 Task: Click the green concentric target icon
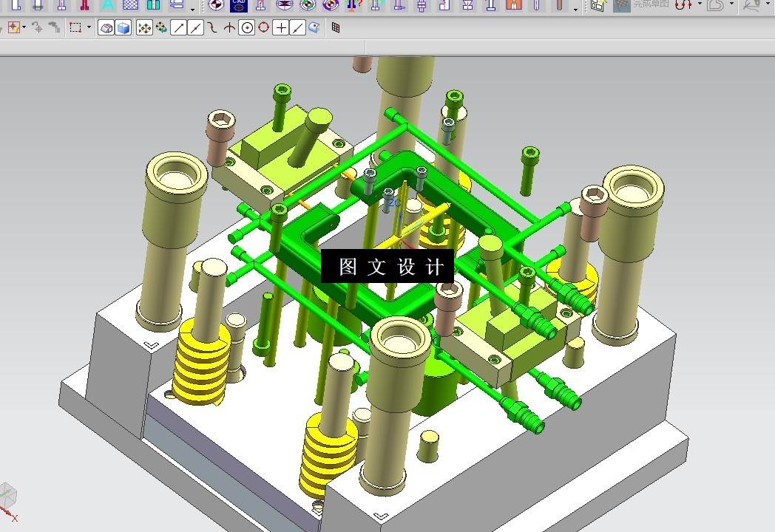coord(308,5)
